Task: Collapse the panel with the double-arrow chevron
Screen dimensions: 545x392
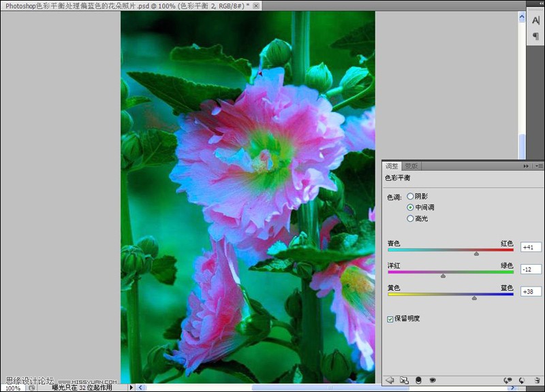Action: [526, 166]
